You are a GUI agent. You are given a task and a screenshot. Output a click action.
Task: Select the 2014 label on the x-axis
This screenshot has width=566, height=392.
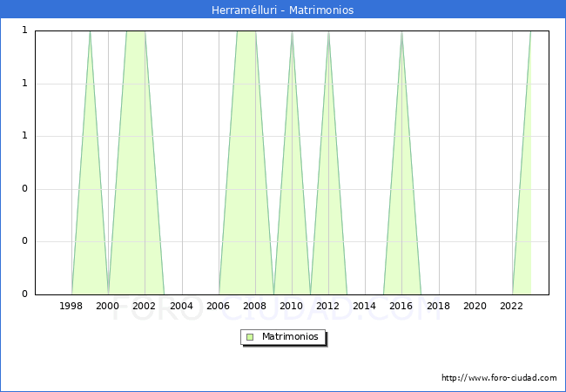(x=365, y=306)
